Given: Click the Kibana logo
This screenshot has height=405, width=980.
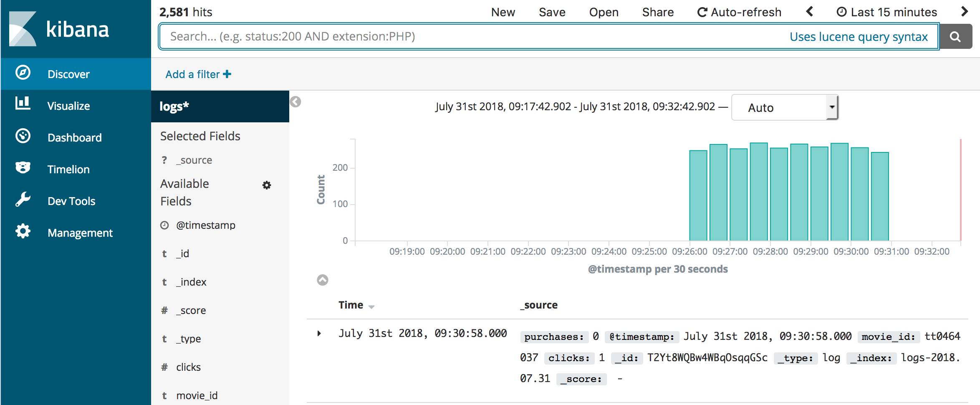Looking at the screenshot, I should click(x=59, y=29).
